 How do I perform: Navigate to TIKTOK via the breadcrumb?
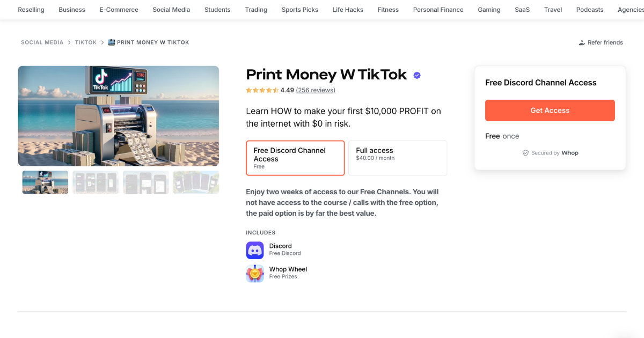pos(85,42)
